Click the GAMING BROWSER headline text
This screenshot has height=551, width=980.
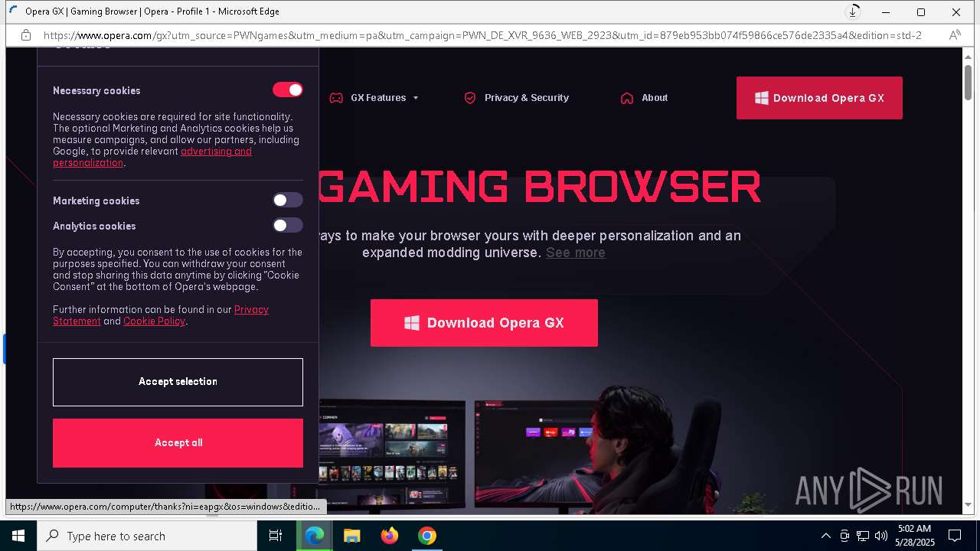pos(540,186)
